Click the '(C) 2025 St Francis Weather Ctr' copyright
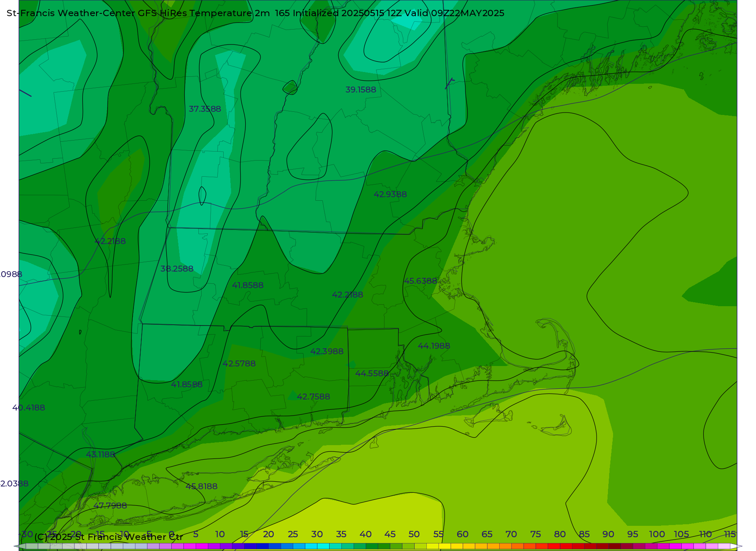The height and width of the screenshot is (551, 756). coord(109,537)
